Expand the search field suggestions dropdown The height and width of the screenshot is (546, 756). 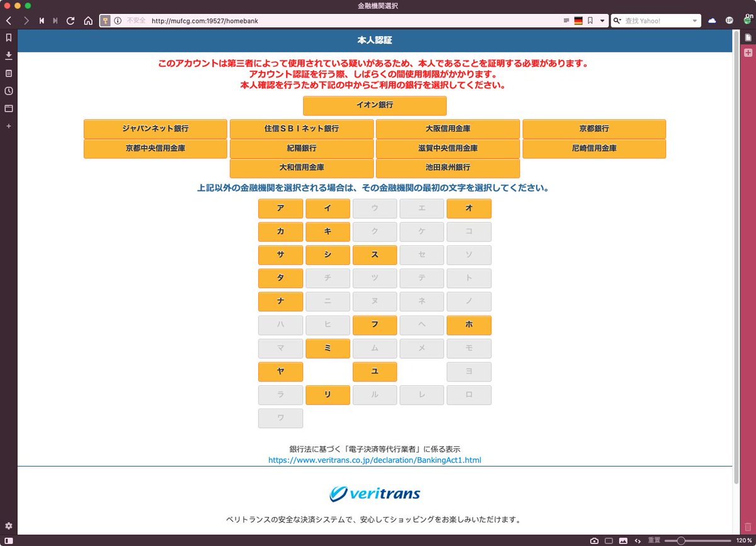696,20
